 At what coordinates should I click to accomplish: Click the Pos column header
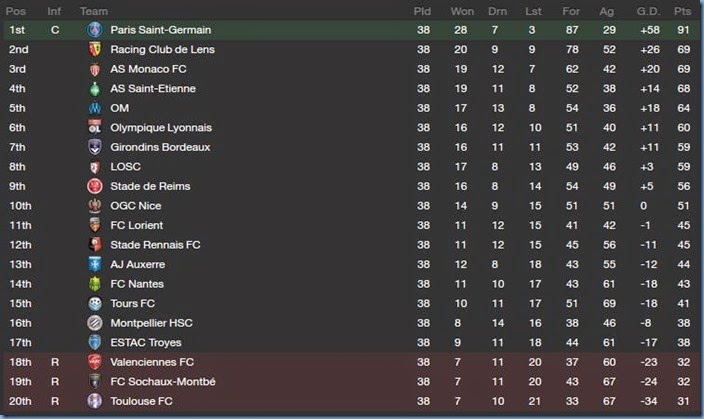point(18,10)
